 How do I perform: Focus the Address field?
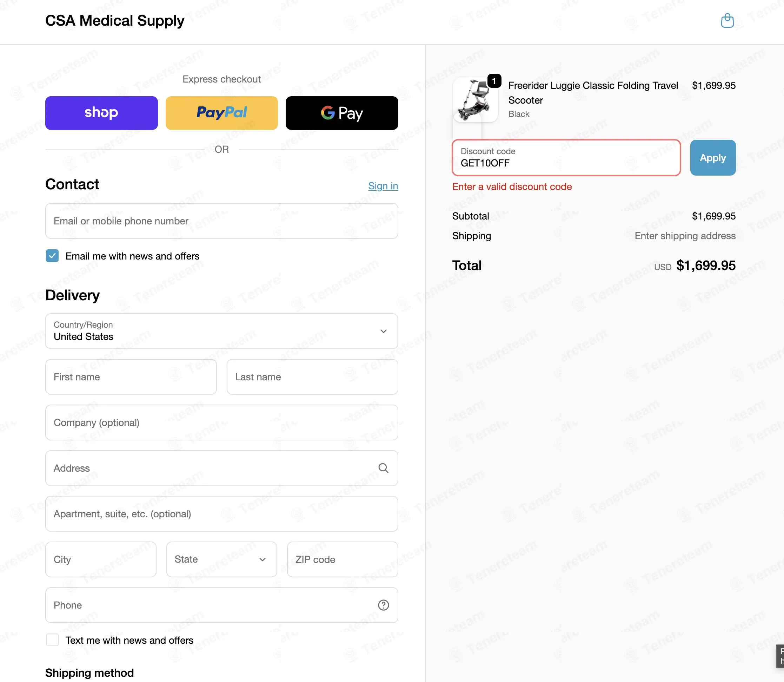click(222, 468)
